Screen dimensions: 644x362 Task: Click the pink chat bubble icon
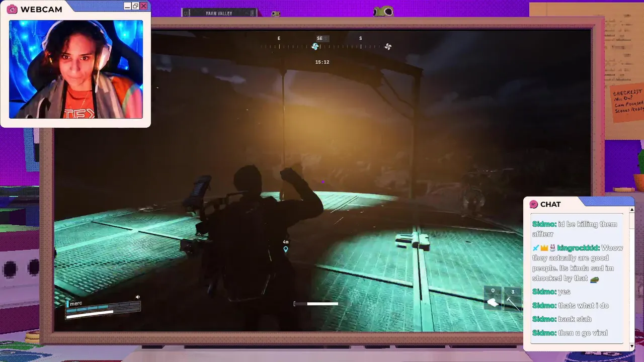pyautogui.click(x=534, y=204)
